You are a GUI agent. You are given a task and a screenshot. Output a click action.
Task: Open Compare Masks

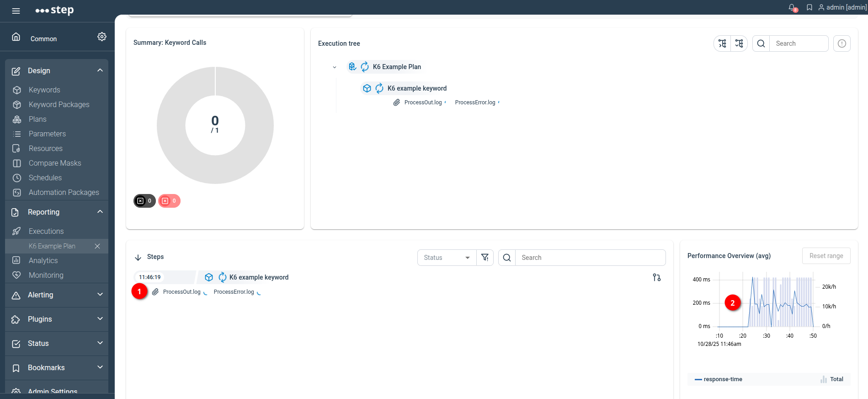point(55,163)
